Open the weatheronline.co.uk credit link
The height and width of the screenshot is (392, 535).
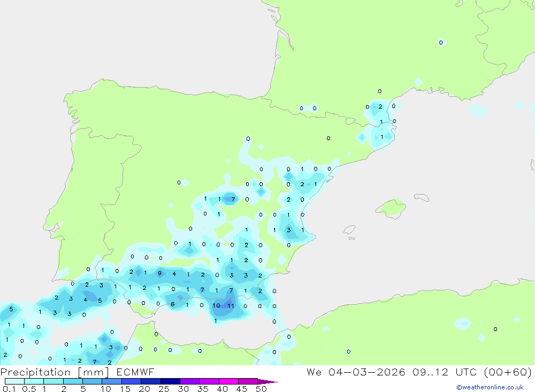click(x=490, y=387)
